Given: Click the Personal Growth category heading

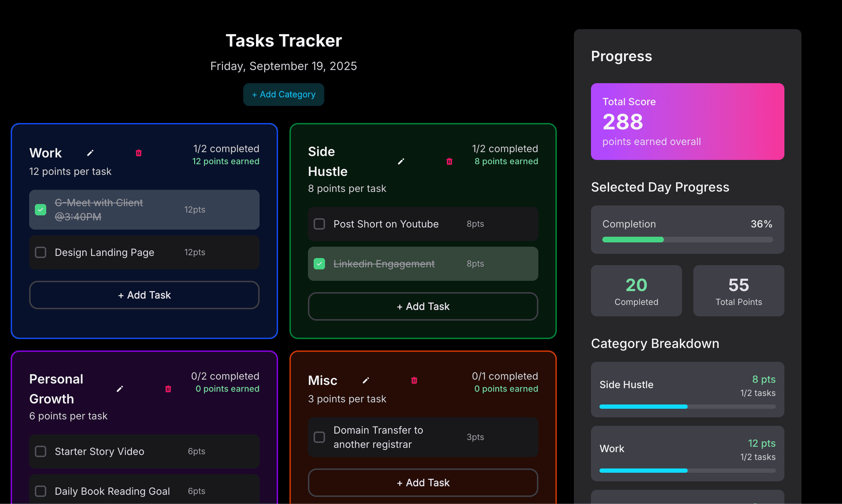Looking at the screenshot, I should click(x=56, y=389).
